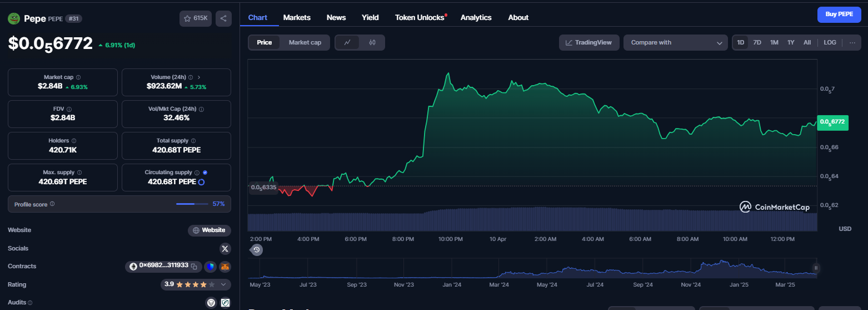Open the News tab

tap(336, 17)
